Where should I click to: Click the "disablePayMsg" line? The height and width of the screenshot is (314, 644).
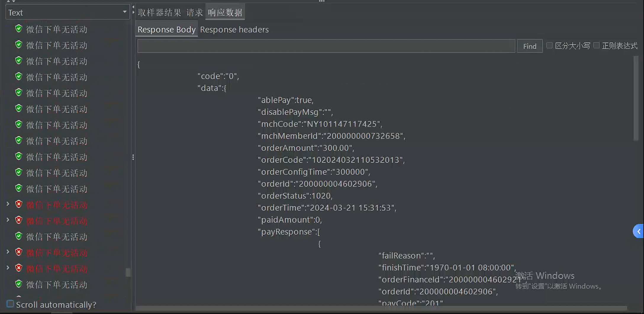[295, 112]
